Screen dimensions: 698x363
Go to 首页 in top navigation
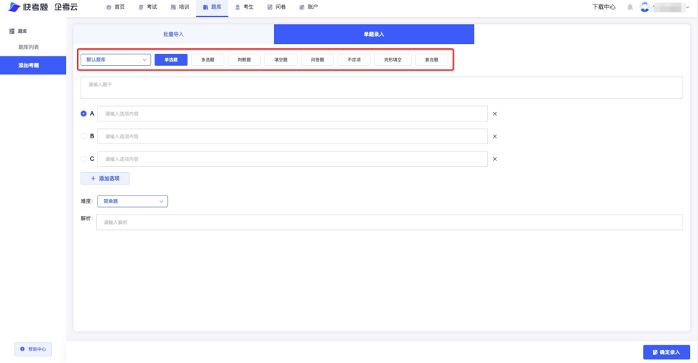pos(116,7)
